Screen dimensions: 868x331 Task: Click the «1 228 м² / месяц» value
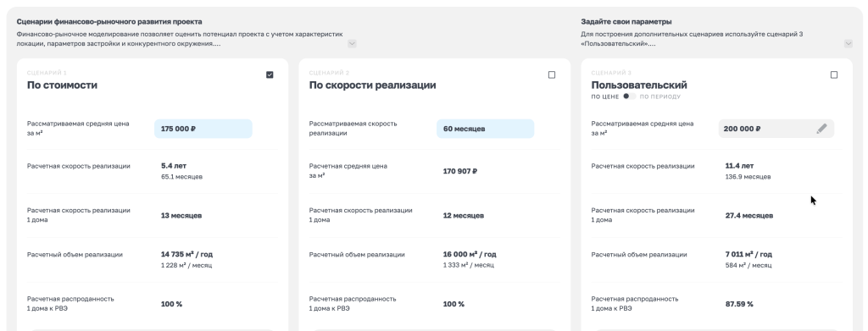pos(186,265)
